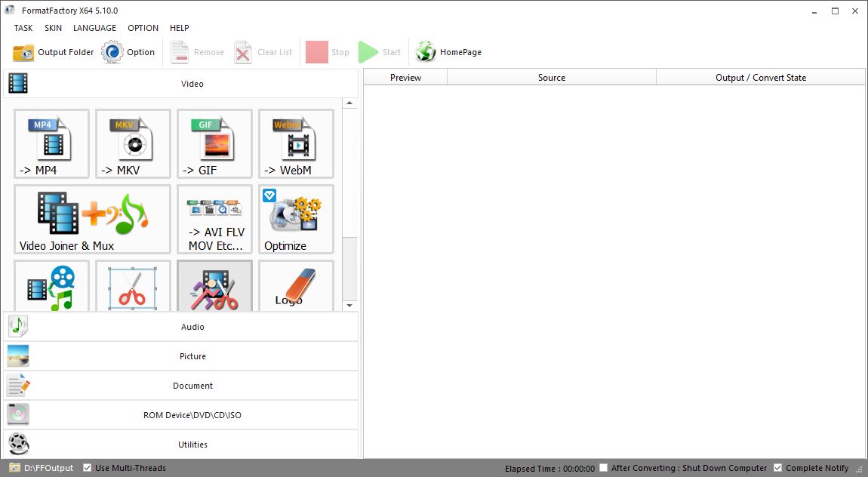Open the Logo eraser tool tile
Viewport: 868px width, 477px height.
click(x=296, y=286)
